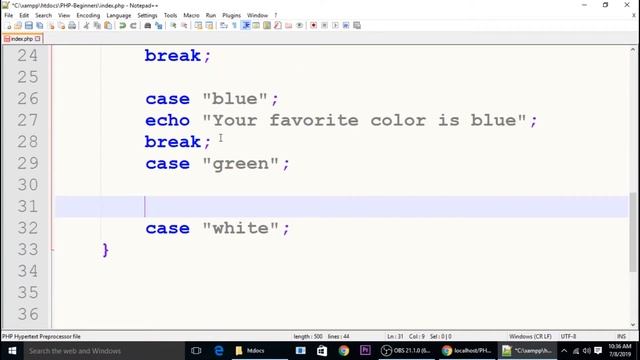Open the User Defined Language dialog icon
Image resolution: width=640 pixels, height=360 pixels.
pyautogui.click(x=256, y=26)
